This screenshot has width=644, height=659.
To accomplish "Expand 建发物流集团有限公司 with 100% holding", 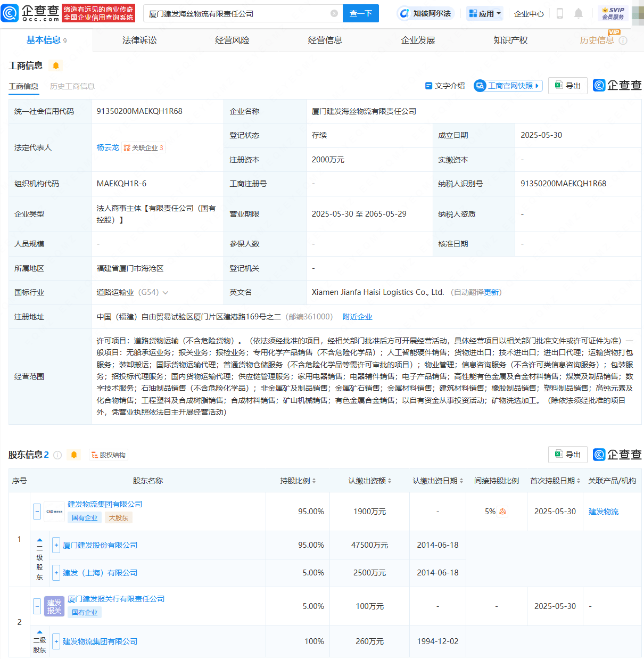I will tap(56, 641).
